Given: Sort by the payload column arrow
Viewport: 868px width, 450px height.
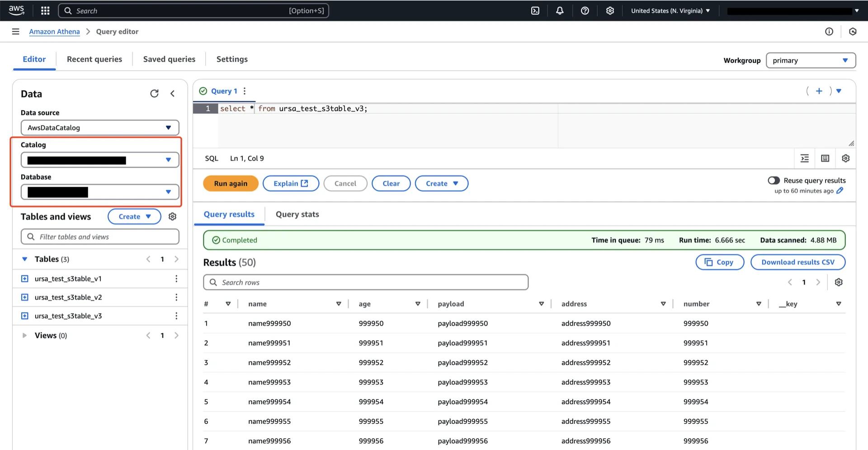Looking at the screenshot, I should (541, 304).
